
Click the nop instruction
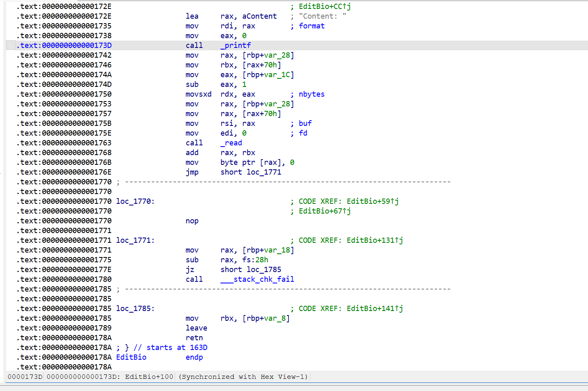pos(192,221)
